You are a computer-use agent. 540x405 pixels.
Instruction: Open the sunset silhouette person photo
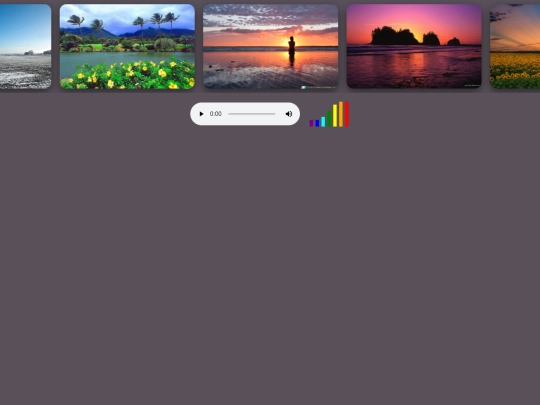click(x=271, y=46)
